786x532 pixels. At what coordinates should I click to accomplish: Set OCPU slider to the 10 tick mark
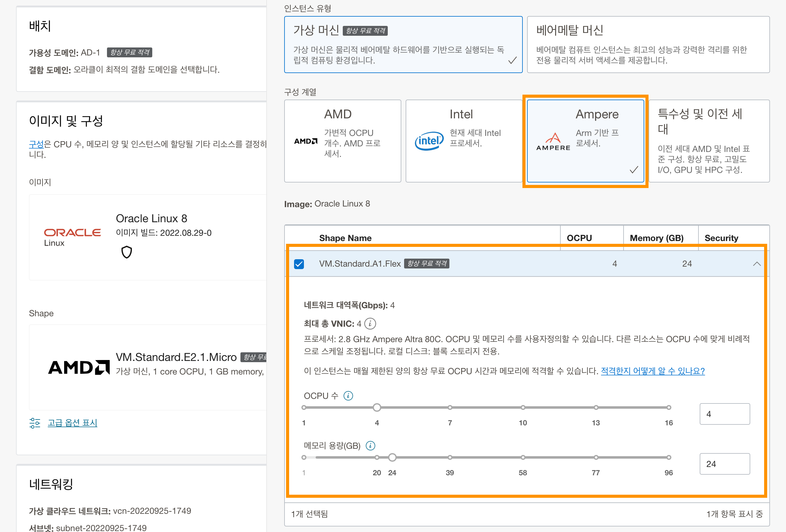coord(523,407)
